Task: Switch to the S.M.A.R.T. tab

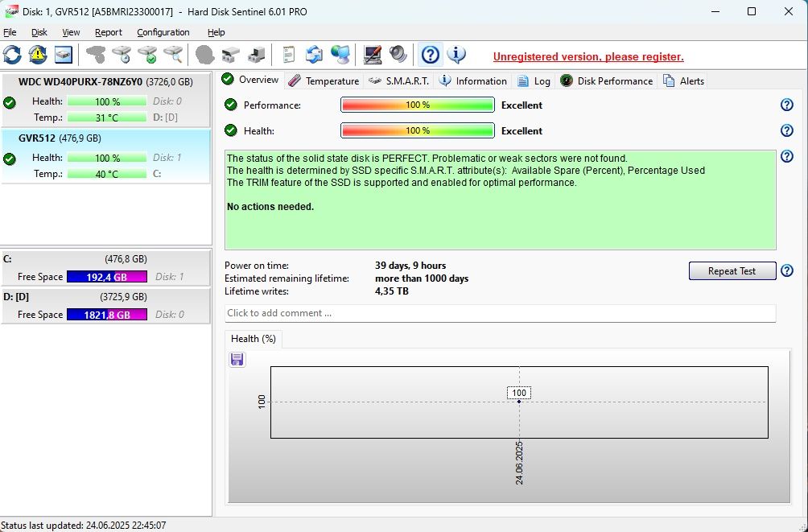Action: tap(399, 81)
